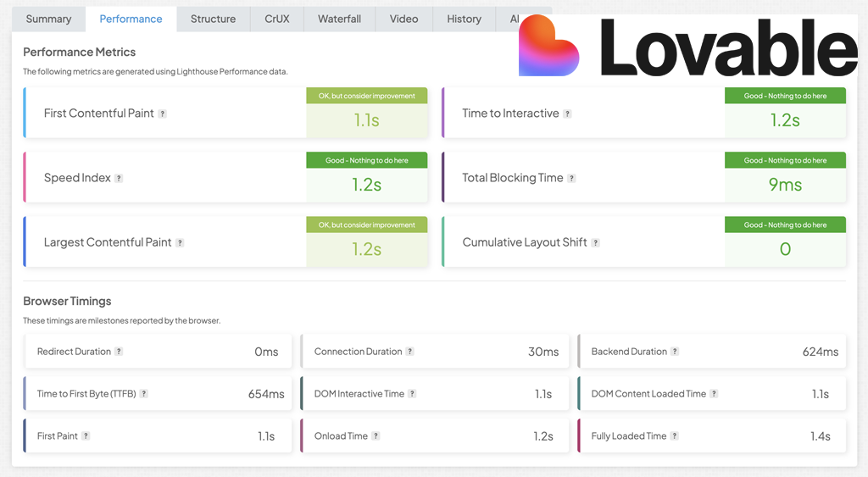The height and width of the screenshot is (477, 868).
Task: Click the TTFB 654ms value
Action: click(x=266, y=394)
